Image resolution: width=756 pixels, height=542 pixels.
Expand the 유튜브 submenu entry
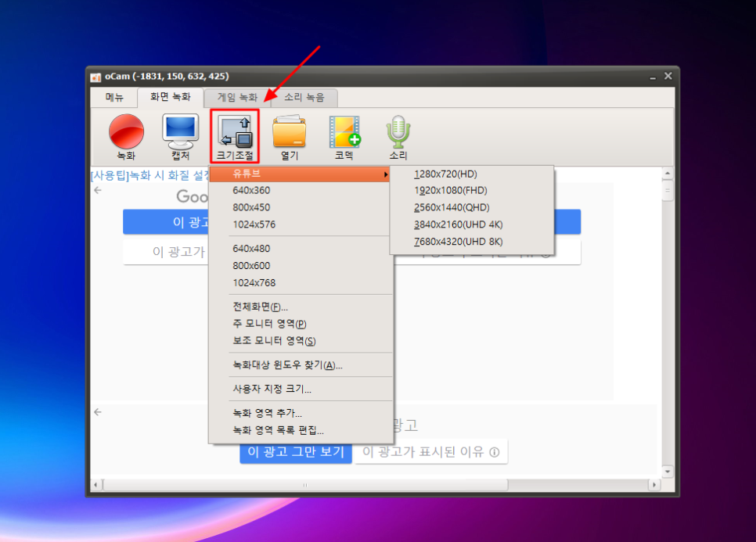[x=301, y=174]
